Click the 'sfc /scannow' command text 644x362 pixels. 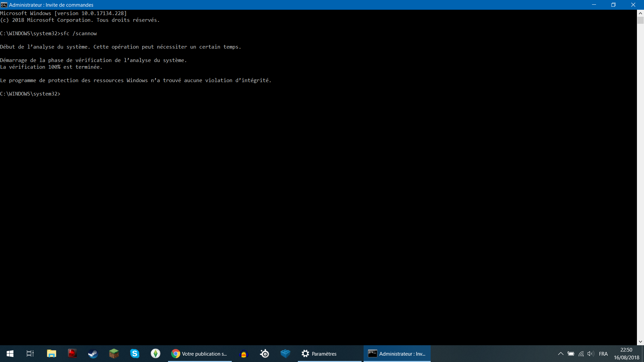tap(79, 34)
